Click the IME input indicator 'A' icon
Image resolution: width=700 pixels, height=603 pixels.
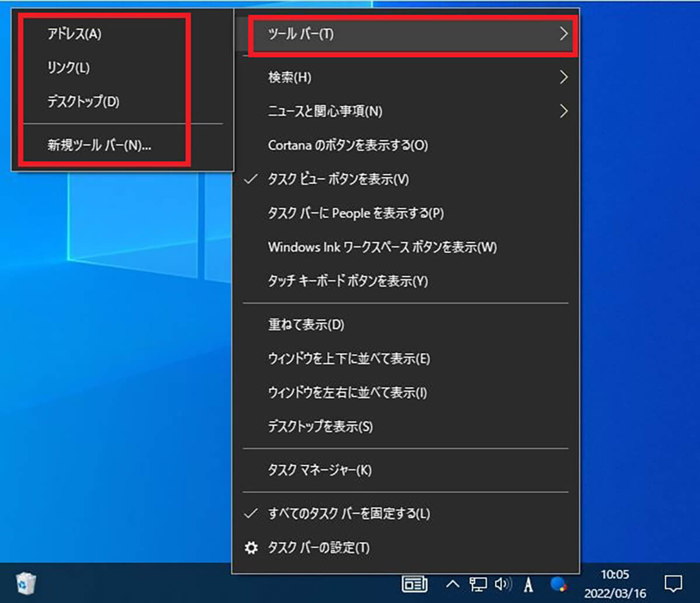(x=527, y=583)
